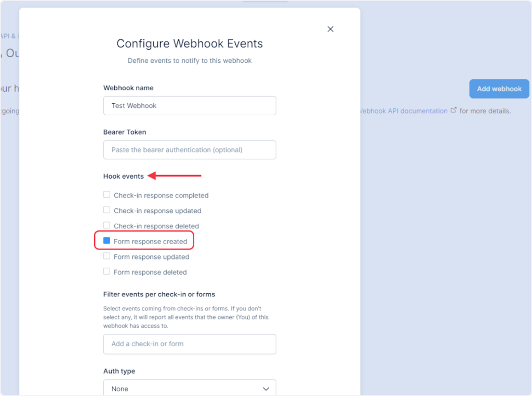Click the Check-in response completed label
This screenshot has width=532, height=396.
pyautogui.click(x=161, y=196)
